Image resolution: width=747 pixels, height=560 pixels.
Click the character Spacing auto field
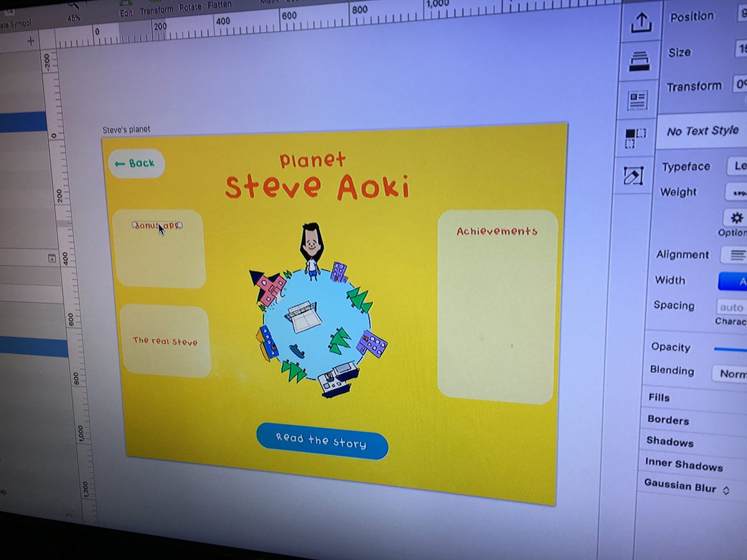point(731,307)
